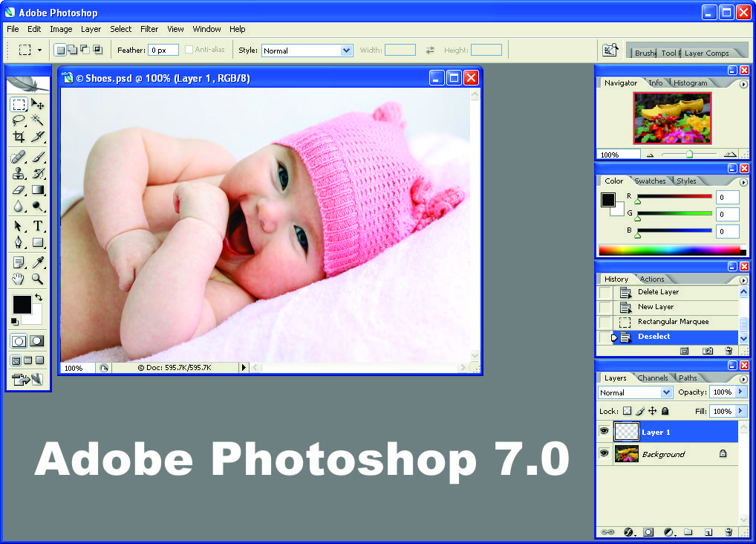Select the Healing Brush tool
The image size is (756, 544).
[19, 158]
